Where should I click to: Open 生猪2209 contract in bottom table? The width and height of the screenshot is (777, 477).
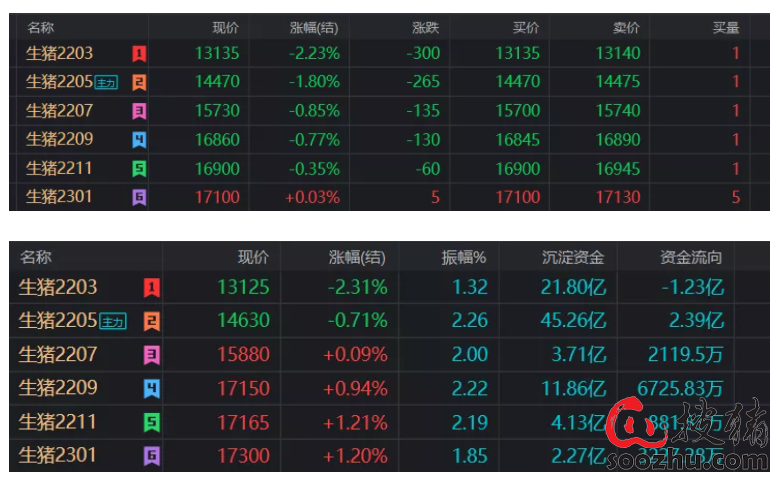click(58, 388)
